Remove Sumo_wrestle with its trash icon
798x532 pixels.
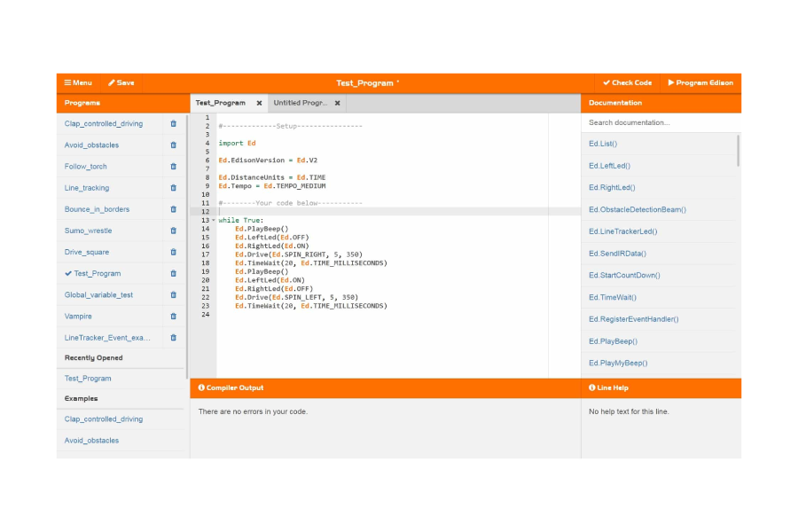click(x=173, y=231)
